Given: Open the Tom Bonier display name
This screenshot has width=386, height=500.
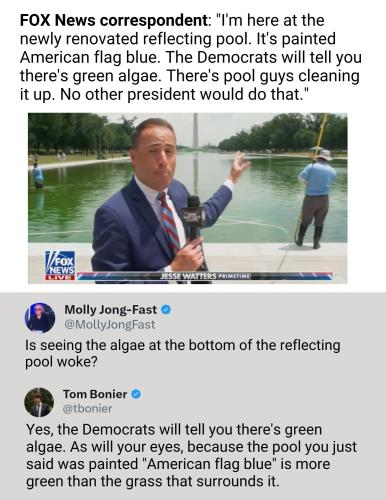Looking at the screenshot, I should point(95,394).
